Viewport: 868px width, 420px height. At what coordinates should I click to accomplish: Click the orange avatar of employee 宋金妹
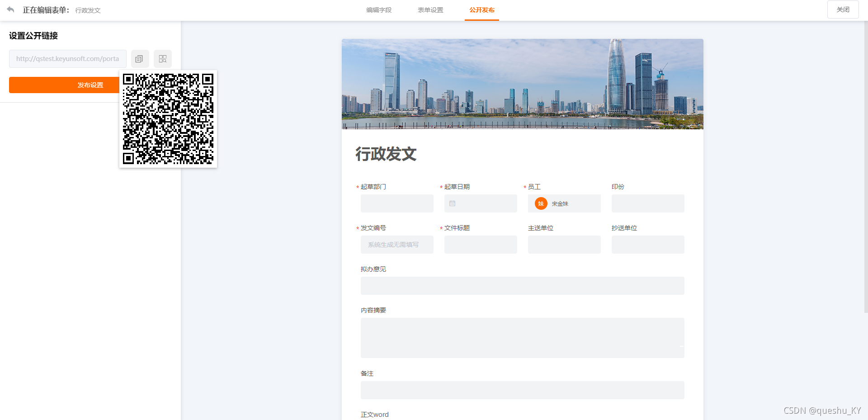pos(541,203)
